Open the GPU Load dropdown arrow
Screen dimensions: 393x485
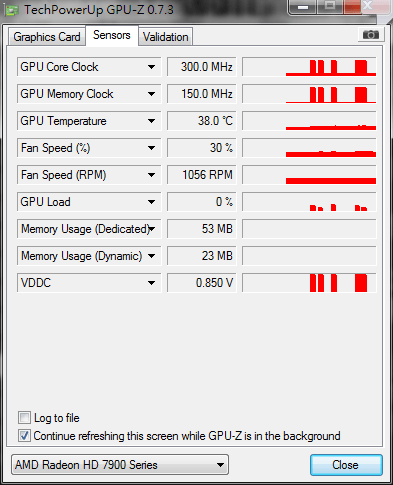tap(151, 202)
